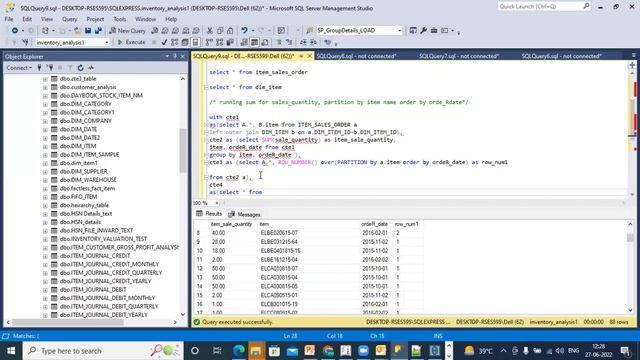Open the File menu
The width and height of the screenshot is (640, 360).
click(x=9, y=19)
